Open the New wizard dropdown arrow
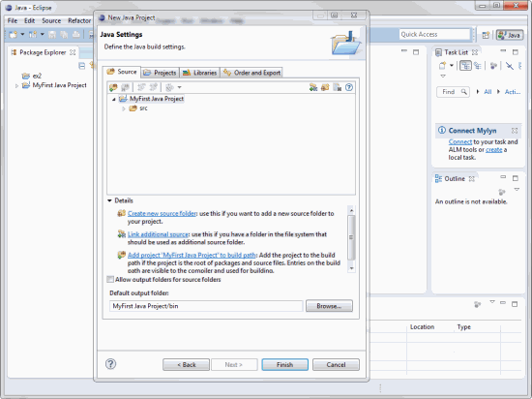This screenshot has width=532, height=399. 22,34
